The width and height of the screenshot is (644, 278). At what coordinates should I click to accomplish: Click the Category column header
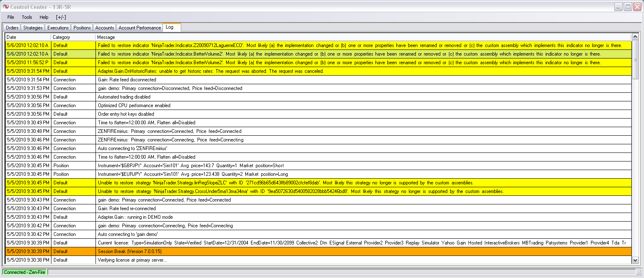pyautogui.click(x=73, y=37)
